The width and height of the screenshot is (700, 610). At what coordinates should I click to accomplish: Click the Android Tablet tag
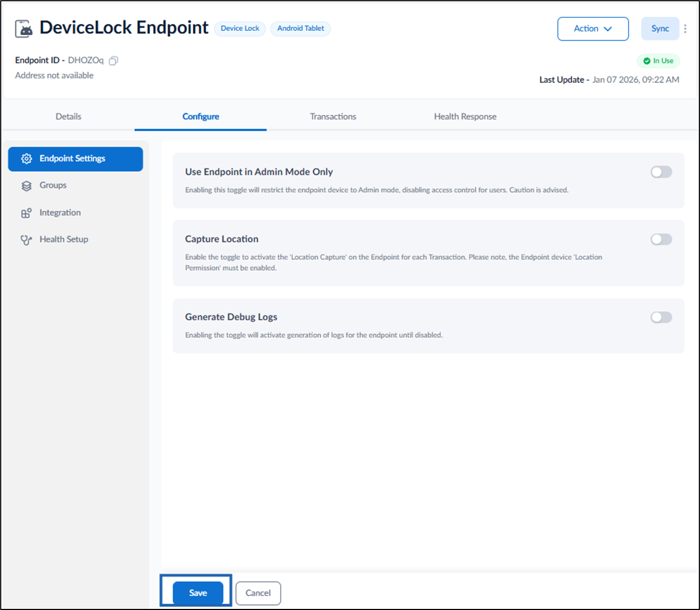pos(300,29)
